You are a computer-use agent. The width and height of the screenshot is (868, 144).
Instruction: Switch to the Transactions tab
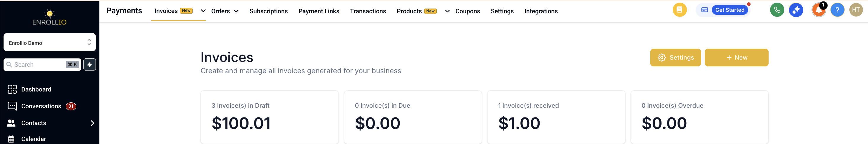click(368, 11)
